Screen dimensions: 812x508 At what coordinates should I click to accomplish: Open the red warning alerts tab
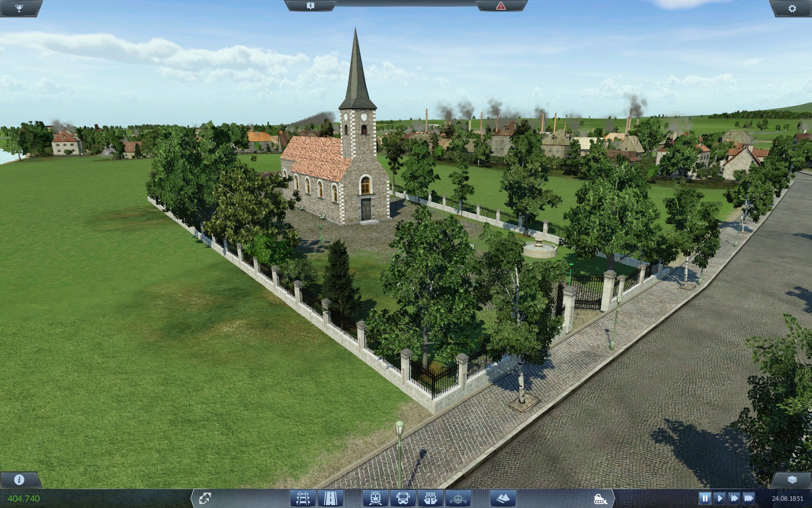coord(501,6)
